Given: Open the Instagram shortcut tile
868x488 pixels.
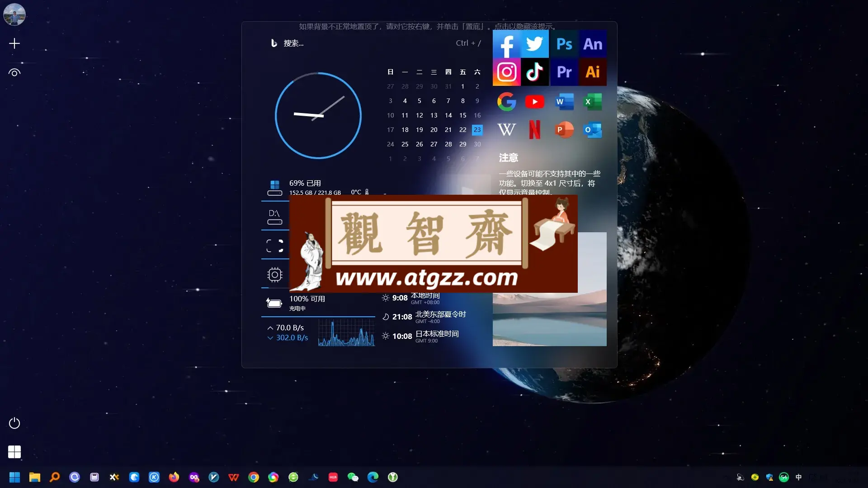Looking at the screenshot, I should (x=507, y=72).
